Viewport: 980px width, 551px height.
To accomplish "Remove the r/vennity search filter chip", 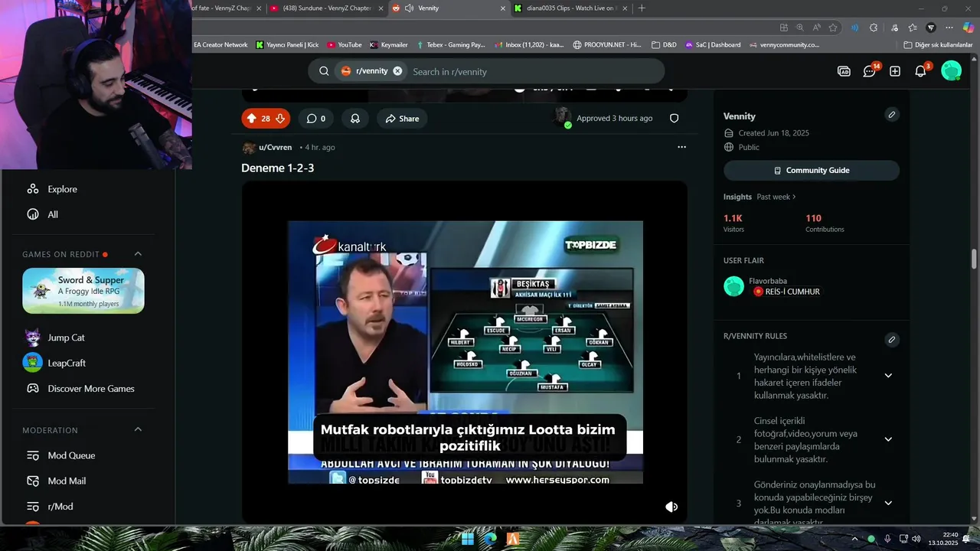I will [397, 71].
